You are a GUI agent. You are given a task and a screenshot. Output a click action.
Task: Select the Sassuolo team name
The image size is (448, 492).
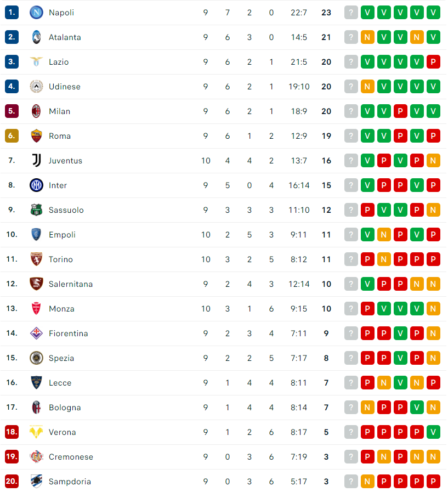click(66, 210)
